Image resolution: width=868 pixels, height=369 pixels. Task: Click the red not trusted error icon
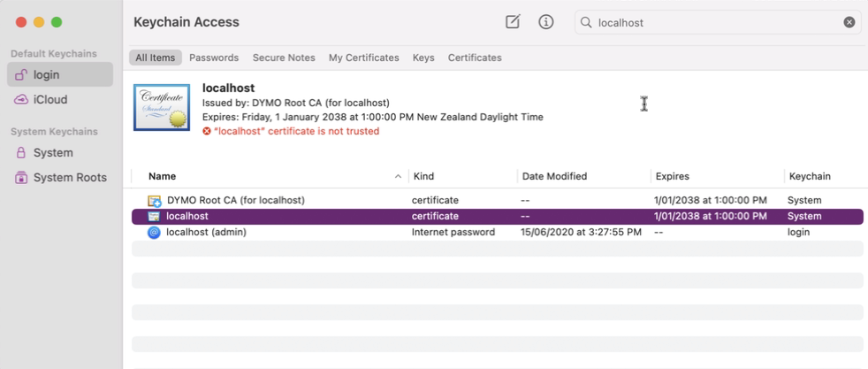click(207, 131)
